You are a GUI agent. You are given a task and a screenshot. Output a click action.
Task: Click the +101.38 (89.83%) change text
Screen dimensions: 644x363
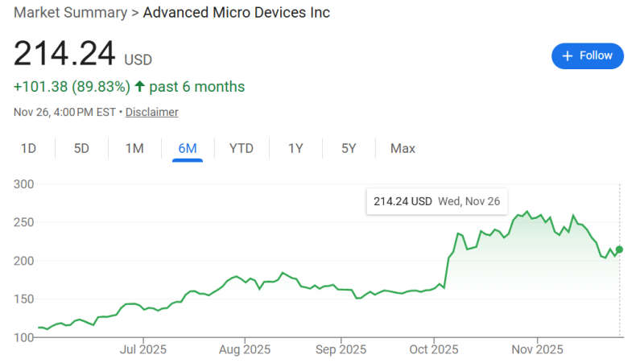click(x=72, y=86)
